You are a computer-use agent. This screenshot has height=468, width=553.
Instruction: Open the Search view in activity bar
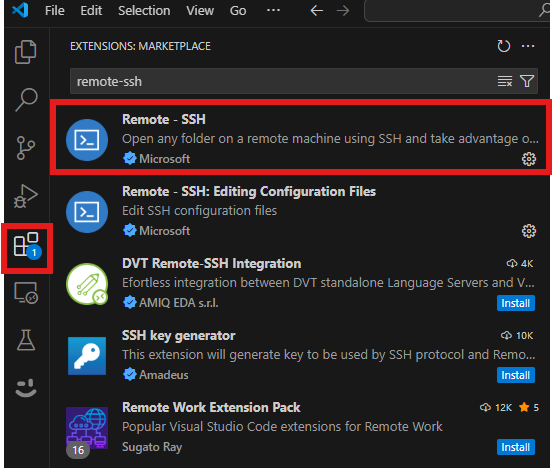coord(26,99)
